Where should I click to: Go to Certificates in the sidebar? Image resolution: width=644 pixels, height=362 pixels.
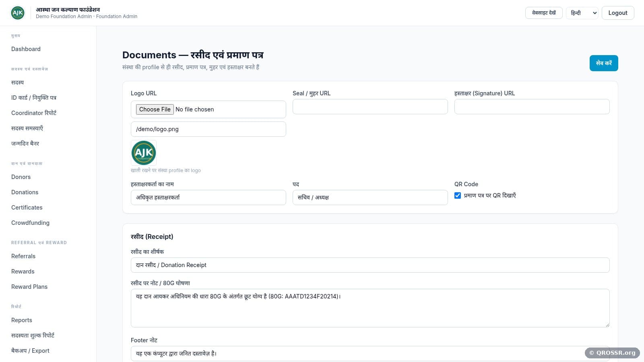[27, 208]
